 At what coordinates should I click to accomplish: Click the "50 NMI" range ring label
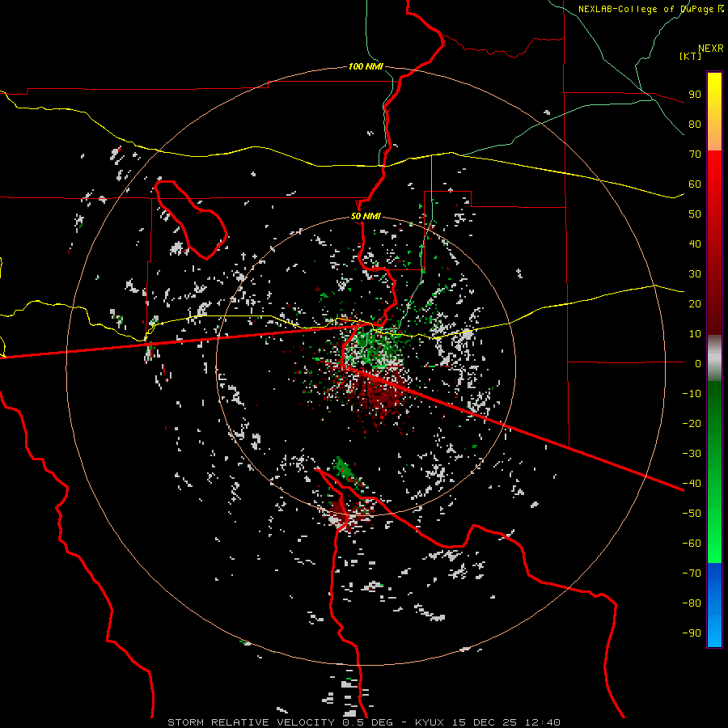pos(366,216)
